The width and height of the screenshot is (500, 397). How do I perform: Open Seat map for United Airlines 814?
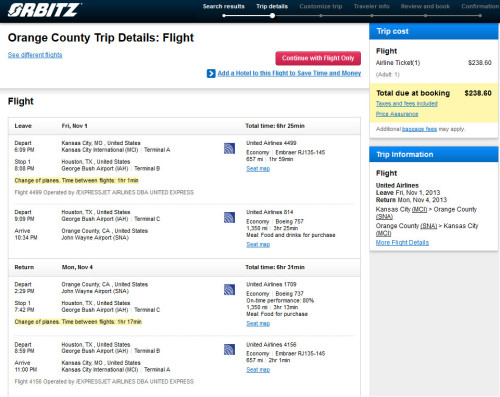click(x=258, y=244)
